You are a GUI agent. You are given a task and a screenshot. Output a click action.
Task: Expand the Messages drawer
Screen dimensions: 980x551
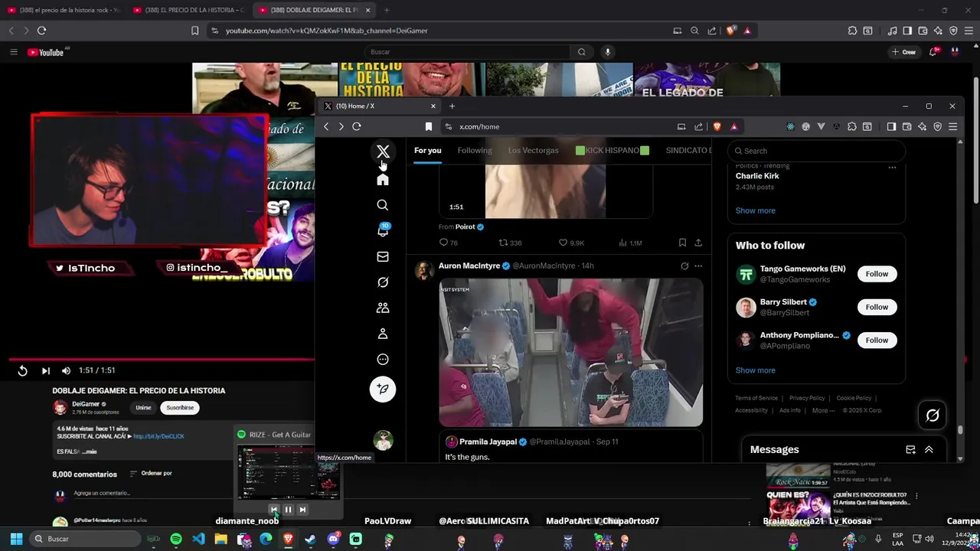coord(929,450)
